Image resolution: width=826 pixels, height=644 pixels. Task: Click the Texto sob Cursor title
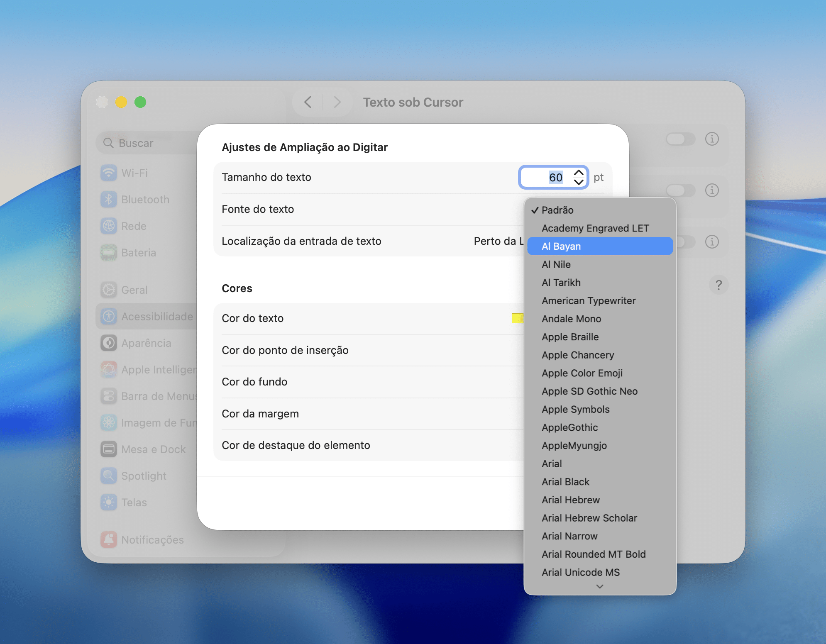click(413, 102)
